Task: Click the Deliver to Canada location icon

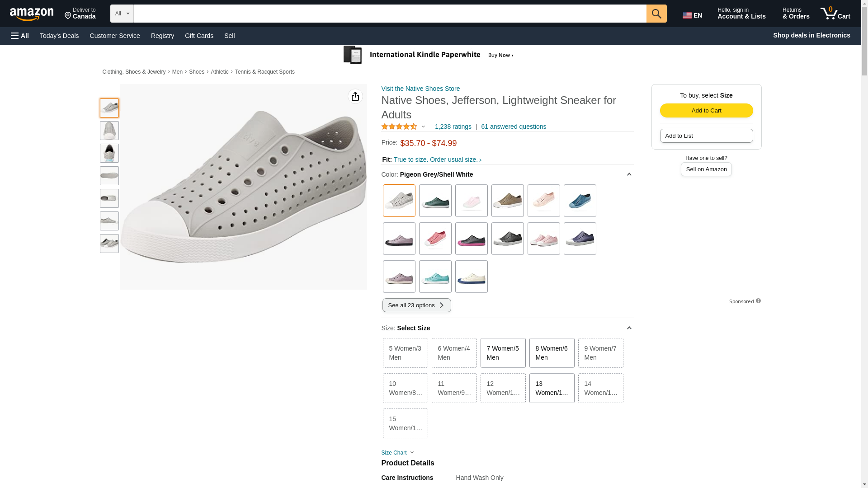Action: [68, 16]
